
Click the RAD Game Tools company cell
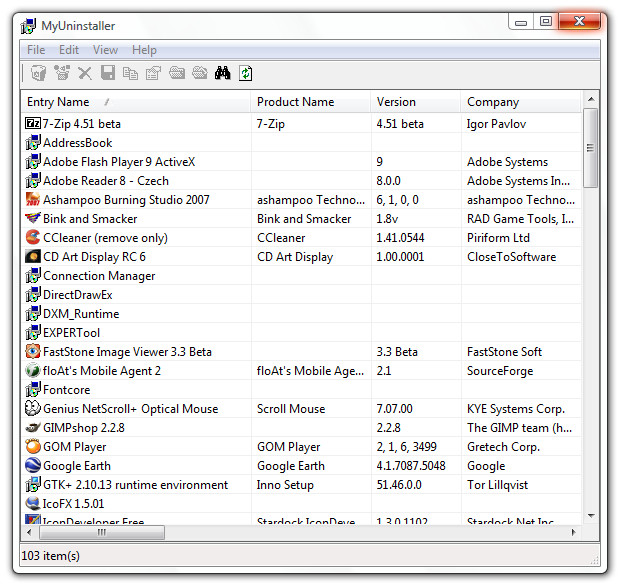520,218
